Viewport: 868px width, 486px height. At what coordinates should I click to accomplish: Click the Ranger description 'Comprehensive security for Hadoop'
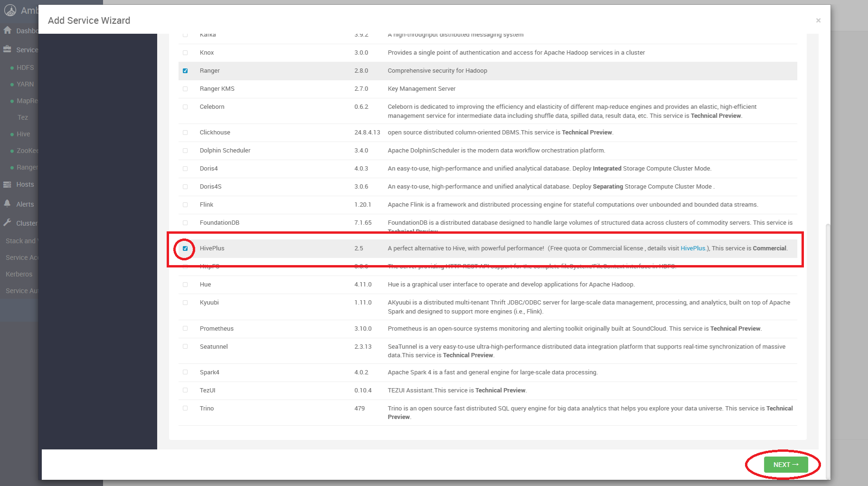[437, 71]
